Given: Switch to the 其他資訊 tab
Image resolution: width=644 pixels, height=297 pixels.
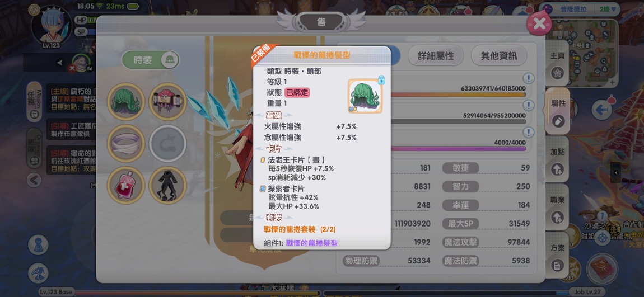Looking at the screenshot, I should coord(499,56).
